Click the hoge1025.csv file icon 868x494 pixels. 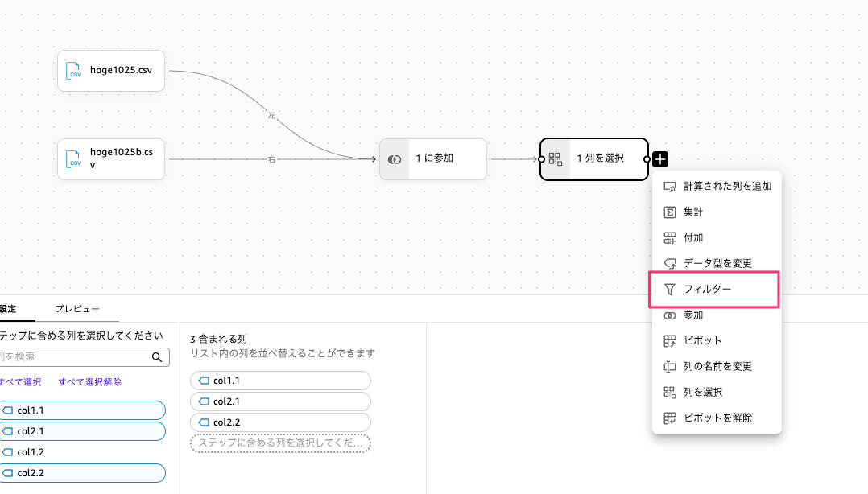75,71
